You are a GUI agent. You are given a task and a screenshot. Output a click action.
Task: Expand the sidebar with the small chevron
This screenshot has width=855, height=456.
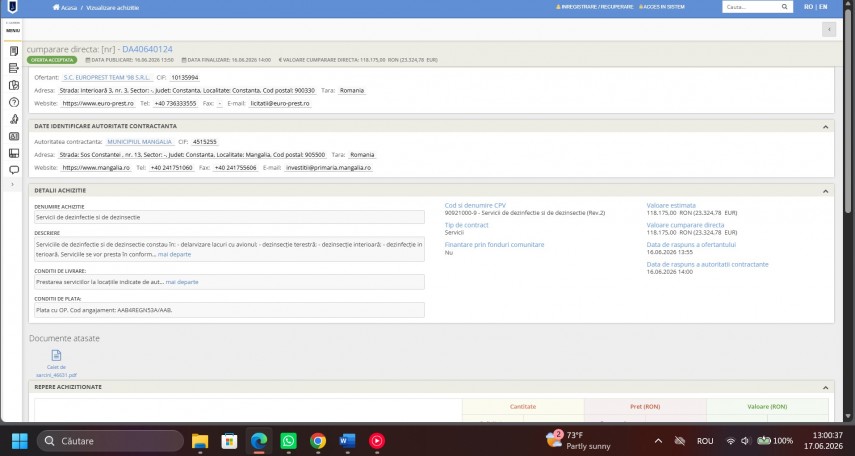tap(13, 185)
